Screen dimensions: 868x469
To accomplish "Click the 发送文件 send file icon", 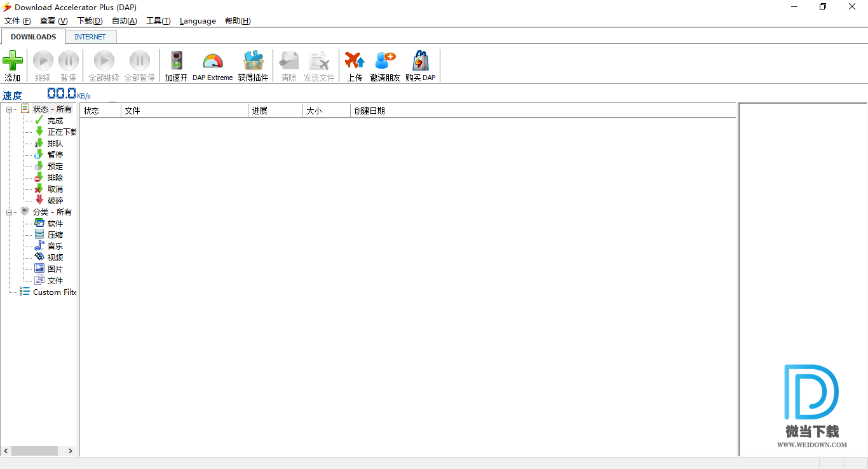I will [x=319, y=61].
